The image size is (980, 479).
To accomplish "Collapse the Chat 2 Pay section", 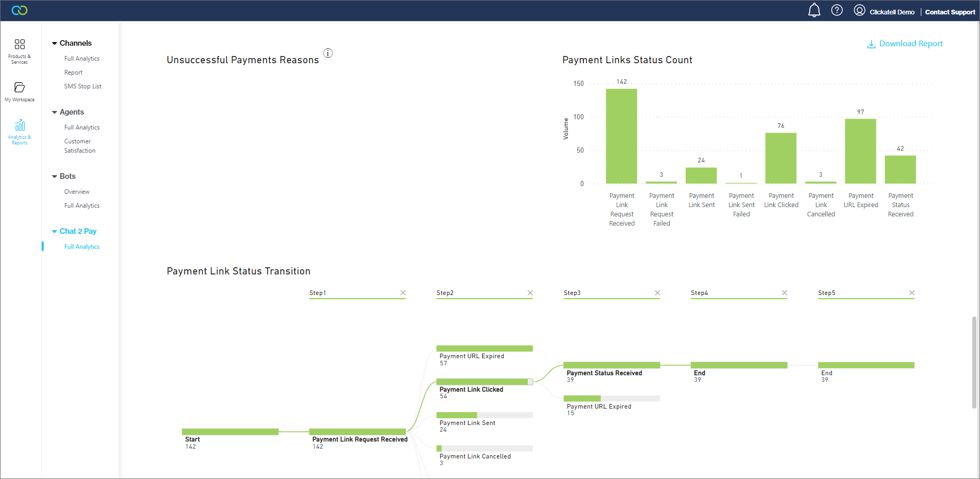I will pos(55,232).
